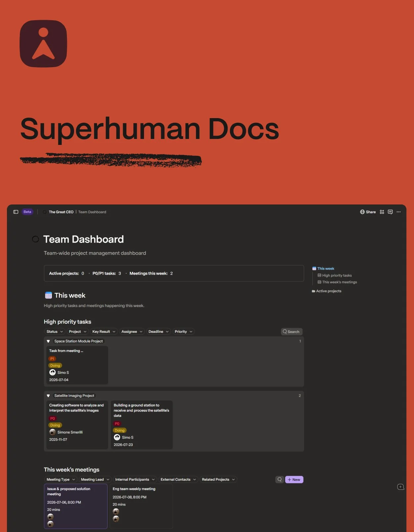
Task: Open the Deadline filter dropdown
Action: tap(159, 332)
